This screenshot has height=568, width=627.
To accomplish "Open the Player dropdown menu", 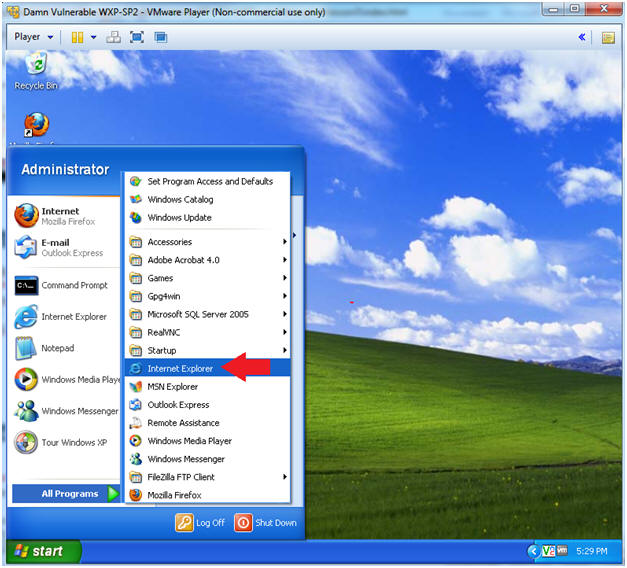I will tap(34, 37).
